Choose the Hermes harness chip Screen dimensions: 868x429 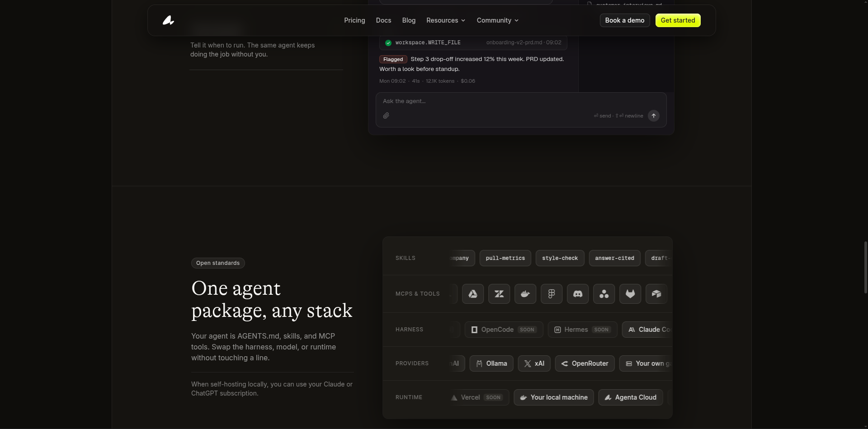pyautogui.click(x=583, y=330)
